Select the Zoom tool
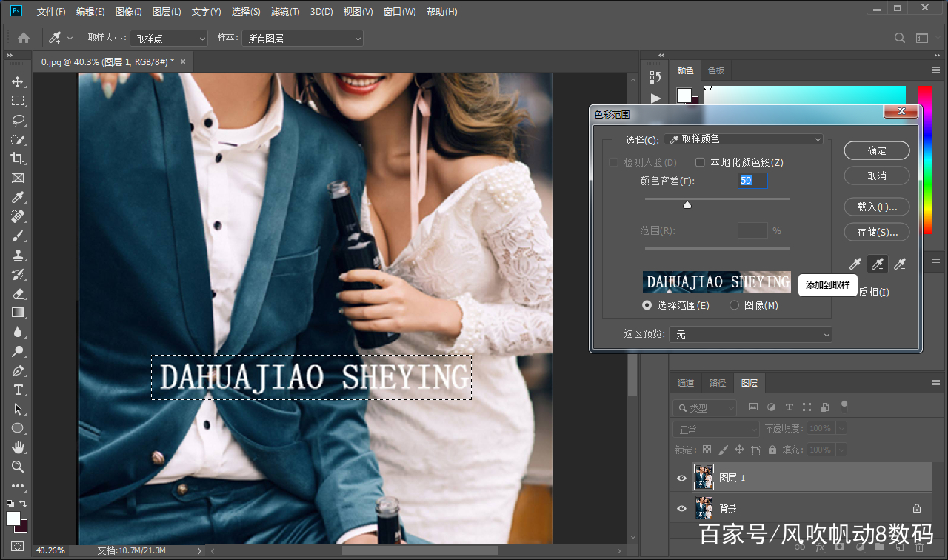The width and height of the screenshot is (948, 560). pos(18,467)
